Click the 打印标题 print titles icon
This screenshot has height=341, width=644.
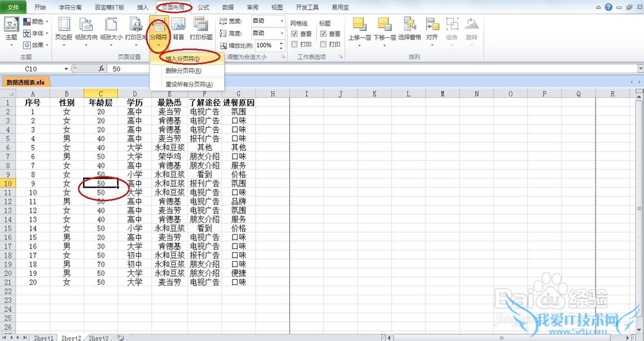tap(201, 24)
